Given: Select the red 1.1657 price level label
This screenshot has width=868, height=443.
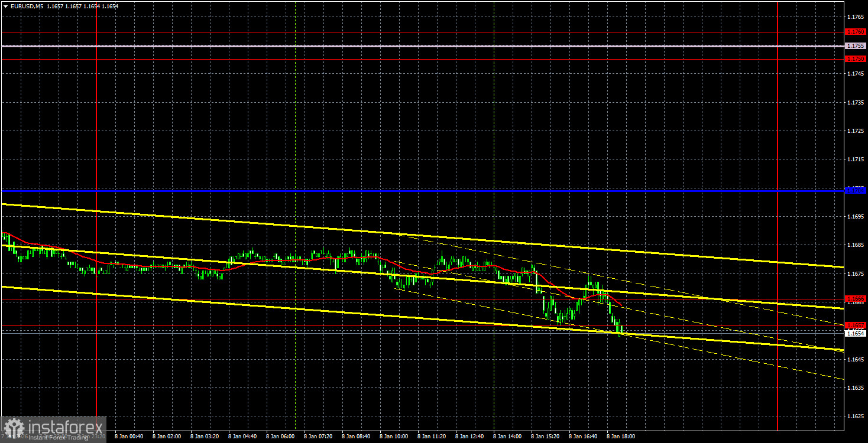Looking at the screenshot, I should tap(856, 325).
